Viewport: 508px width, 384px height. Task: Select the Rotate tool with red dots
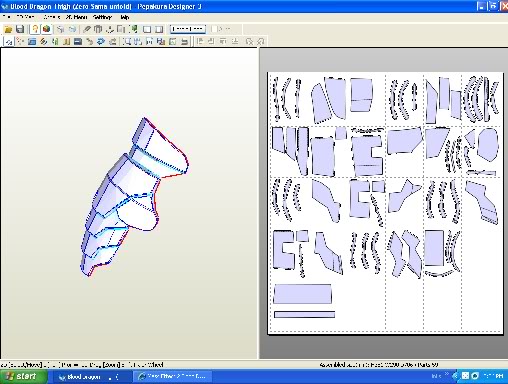pos(21,42)
